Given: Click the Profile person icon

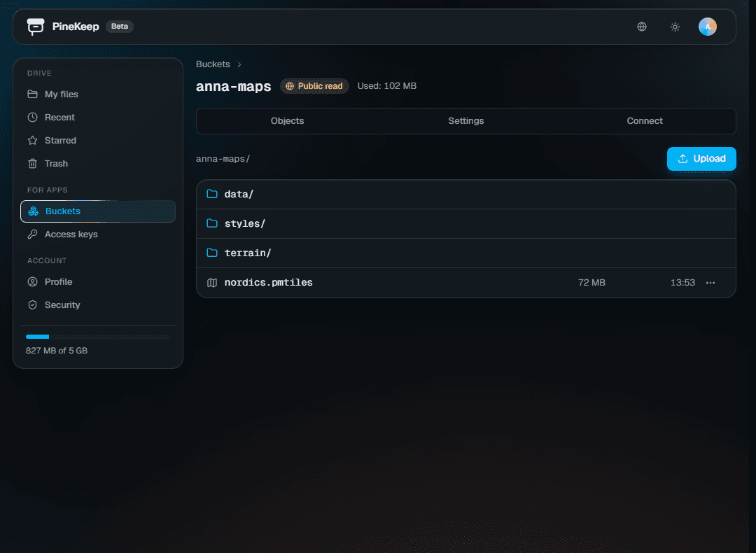Looking at the screenshot, I should coord(32,281).
